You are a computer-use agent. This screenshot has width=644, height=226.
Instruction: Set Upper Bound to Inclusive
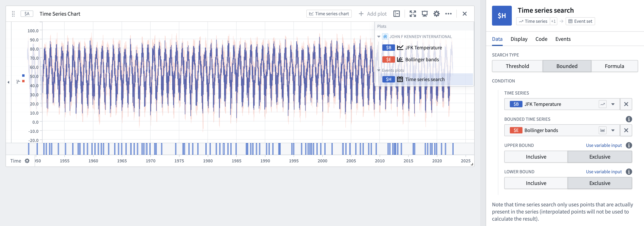[x=536, y=157]
